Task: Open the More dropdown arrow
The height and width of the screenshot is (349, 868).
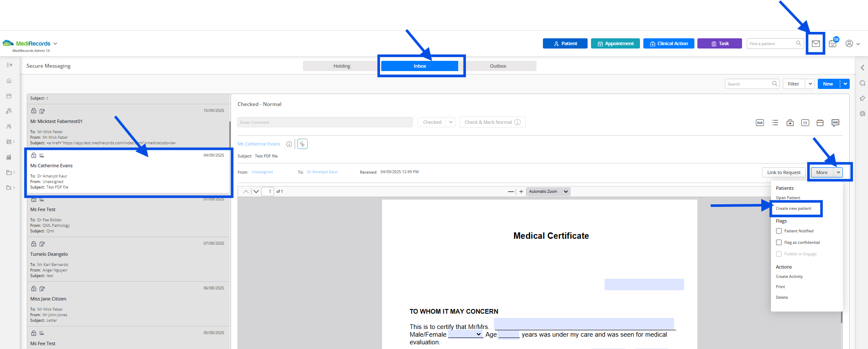Action: click(x=838, y=172)
